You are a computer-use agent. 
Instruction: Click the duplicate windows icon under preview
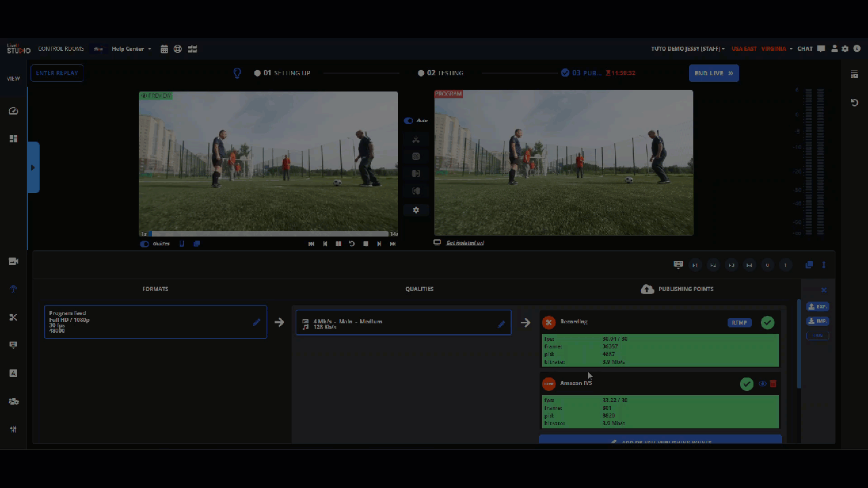[197, 243]
